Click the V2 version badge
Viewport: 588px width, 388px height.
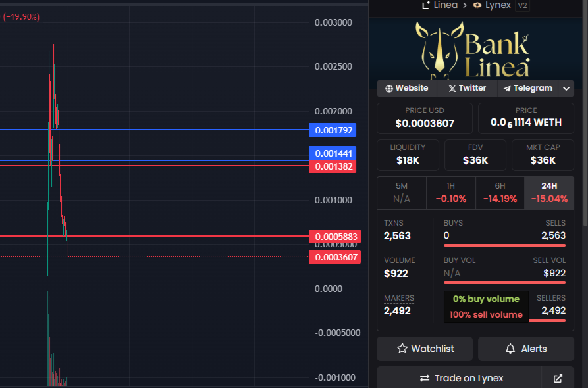[522, 6]
